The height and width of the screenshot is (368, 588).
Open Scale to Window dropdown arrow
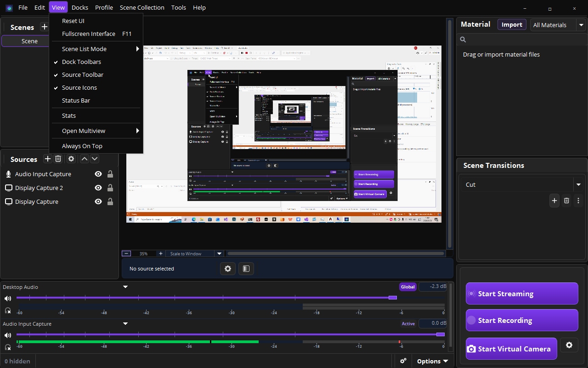[x=219, y=253]
